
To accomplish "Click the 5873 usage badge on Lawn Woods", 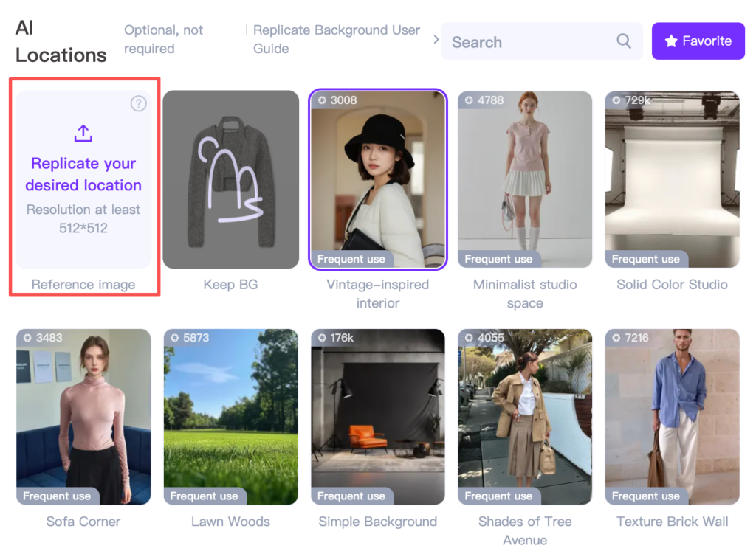I will point(190,338).
